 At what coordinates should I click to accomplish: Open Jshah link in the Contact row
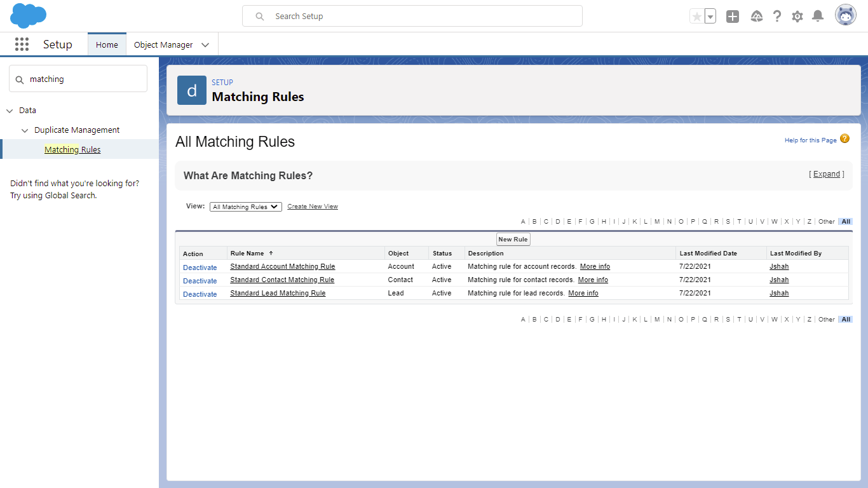pos(779,280)
